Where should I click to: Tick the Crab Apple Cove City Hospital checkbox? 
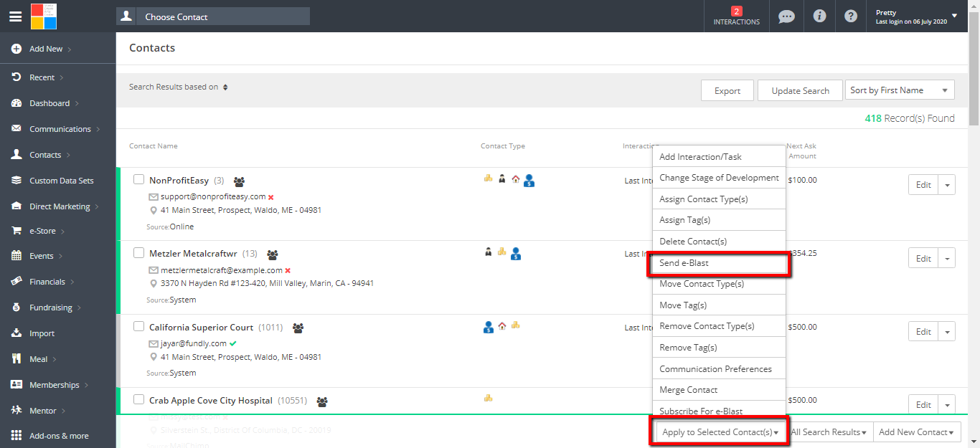(x=139, y=400)
